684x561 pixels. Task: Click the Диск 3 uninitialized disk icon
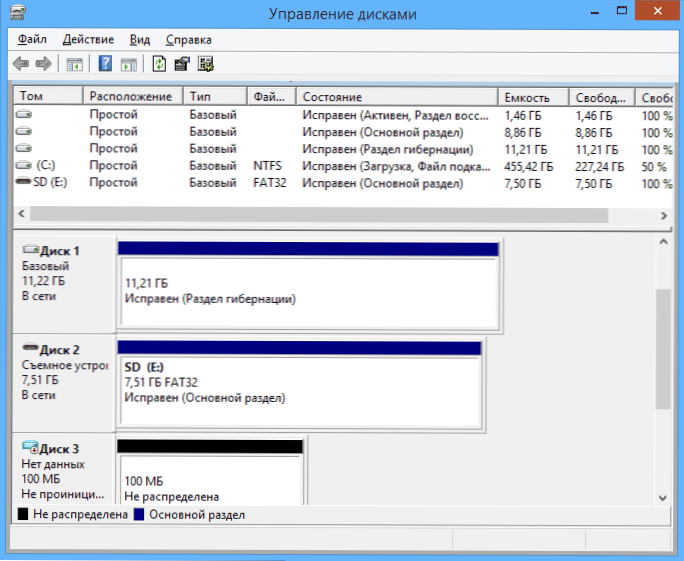point(31,447)
